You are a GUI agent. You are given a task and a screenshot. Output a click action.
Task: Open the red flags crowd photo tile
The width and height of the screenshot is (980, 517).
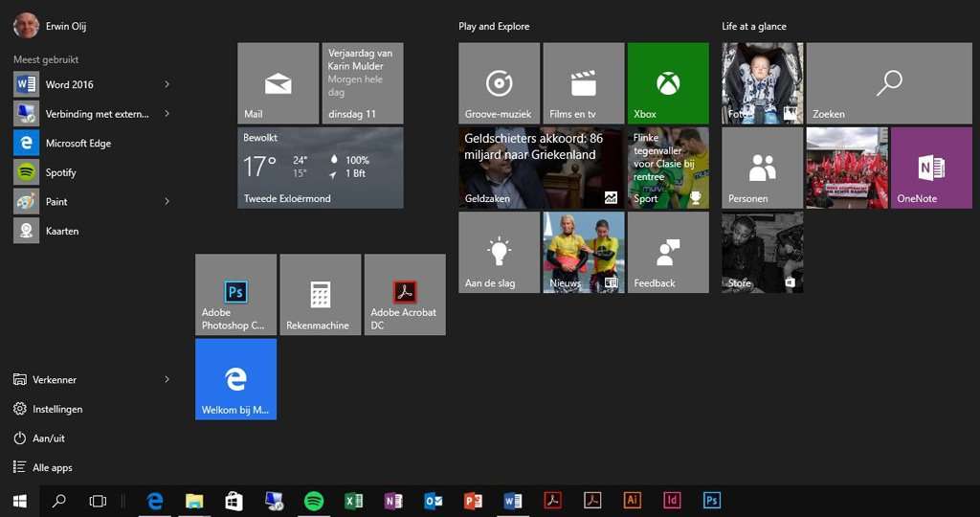click(x=847, y=168)
